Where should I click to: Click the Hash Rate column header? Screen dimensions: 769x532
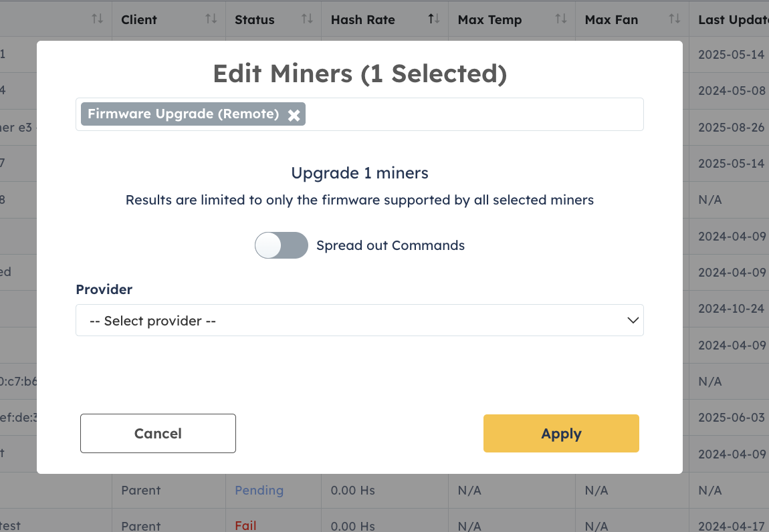tap(362, 19)
